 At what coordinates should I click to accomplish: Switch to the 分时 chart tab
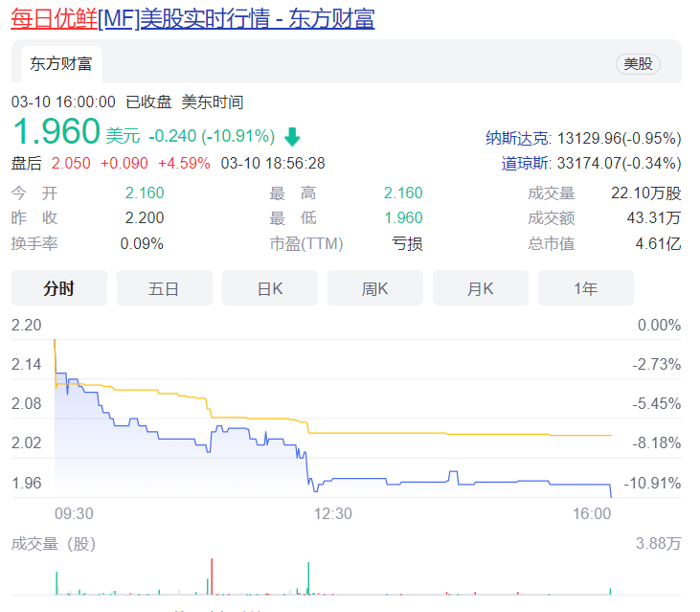coord(59,288)
